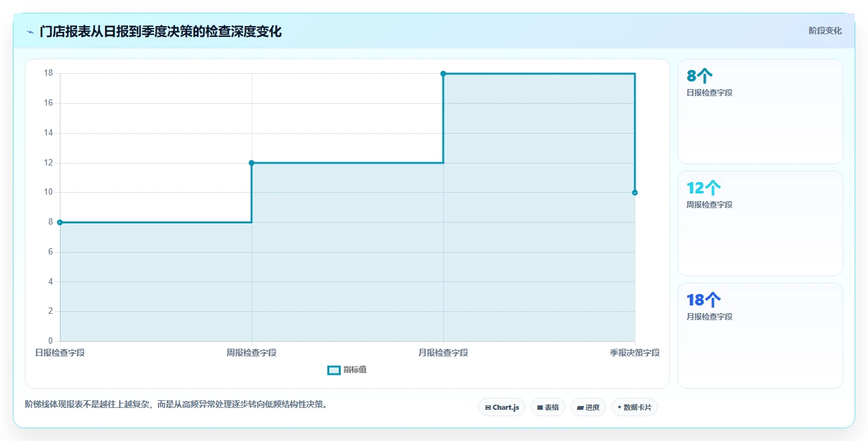Screen dimensions: 868x441
Task: Click the y-axis label 12
Action: click(48, 163)
